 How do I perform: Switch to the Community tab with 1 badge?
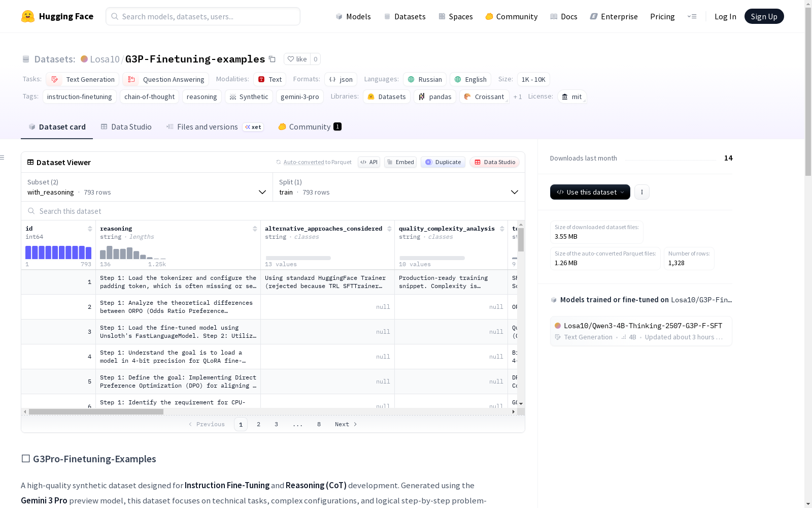310,127
